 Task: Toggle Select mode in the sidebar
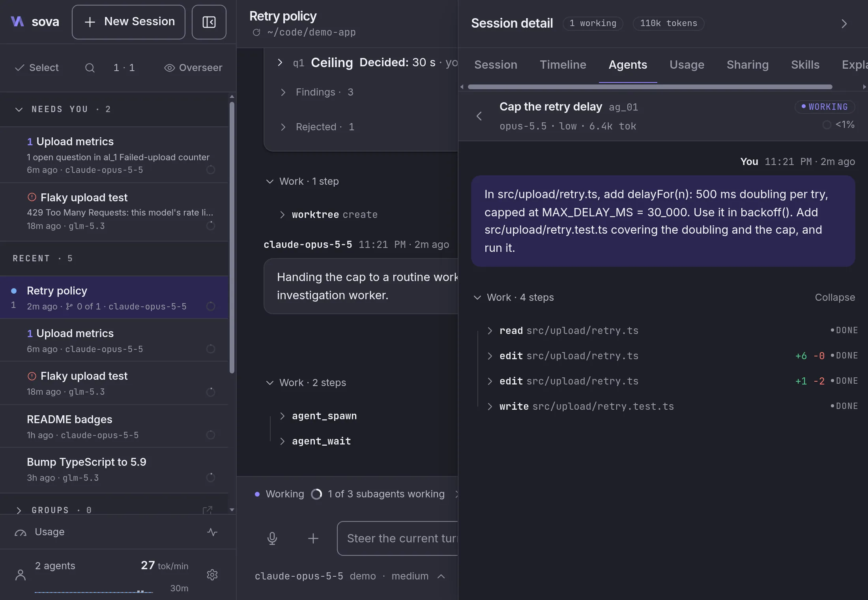tap(37, 68)
